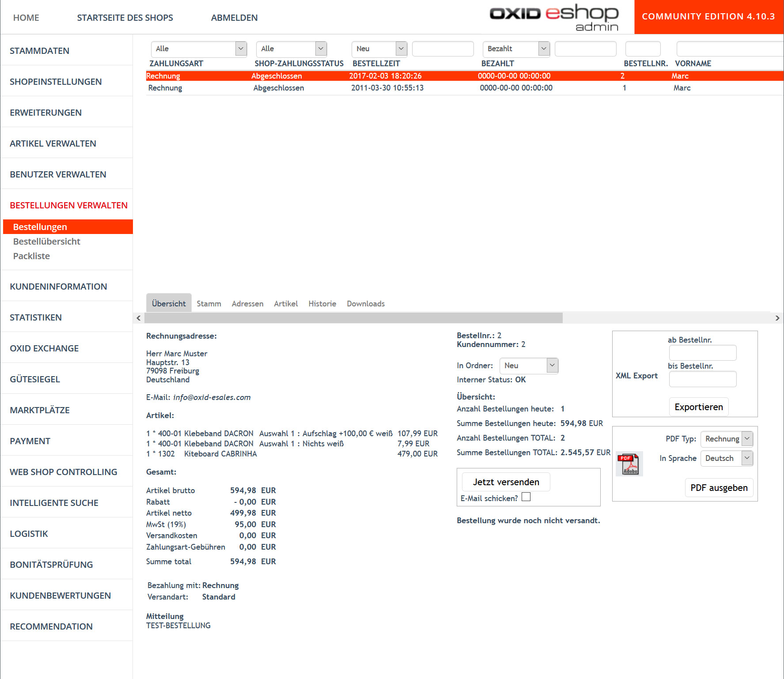Open Artikel verwalten menu in sidebar
This screenshot has width=784, height=679.
(x=53, y=143)
